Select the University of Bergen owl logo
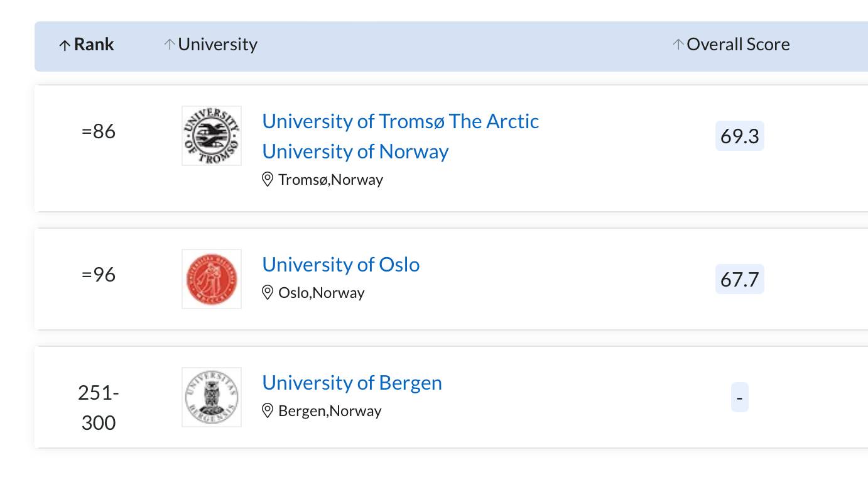The image size is (868, 499). [x=212, y=397]
